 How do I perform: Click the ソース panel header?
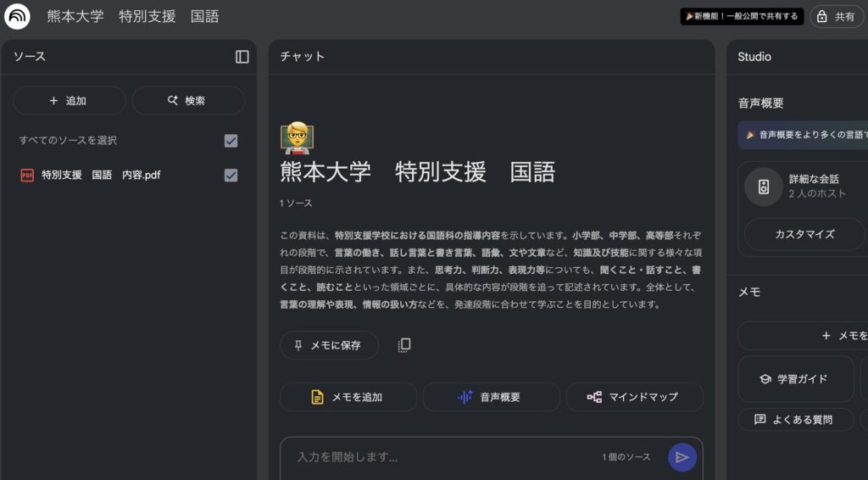tap(30, 57)
